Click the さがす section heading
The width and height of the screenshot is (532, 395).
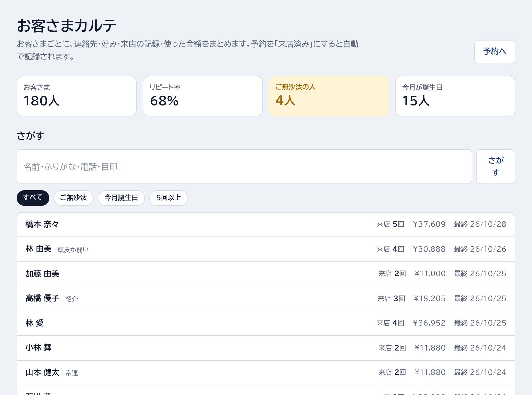tap(31, 136)
